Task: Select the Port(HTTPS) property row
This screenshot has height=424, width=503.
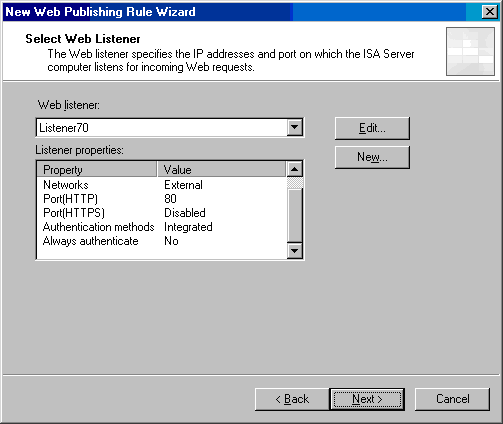Action: 162,213
